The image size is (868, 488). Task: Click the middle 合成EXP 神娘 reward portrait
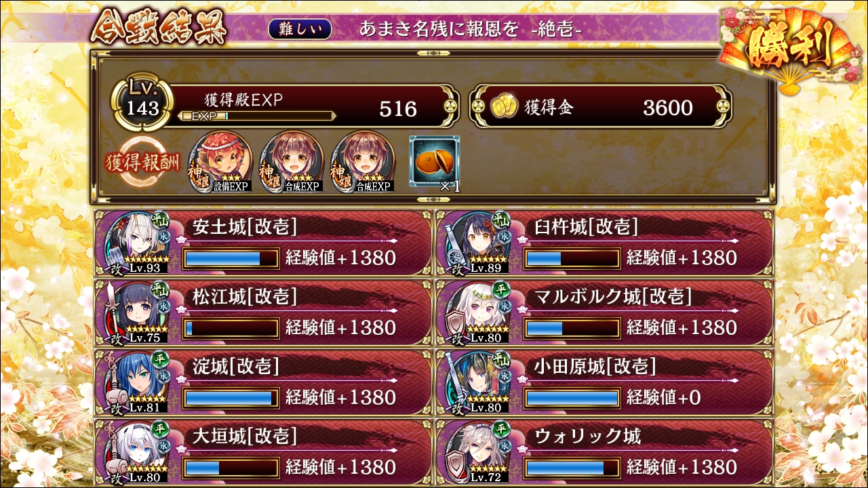click(x=292, y=161)
